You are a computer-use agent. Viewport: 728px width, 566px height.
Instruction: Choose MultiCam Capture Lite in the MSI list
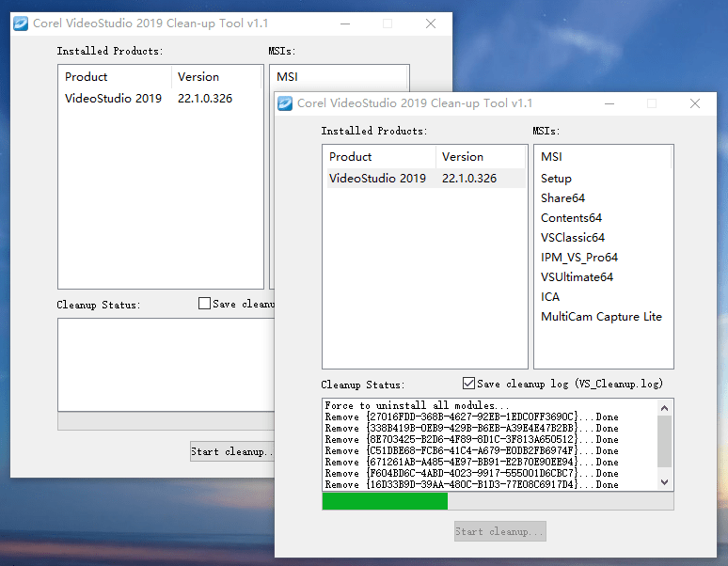601,317
